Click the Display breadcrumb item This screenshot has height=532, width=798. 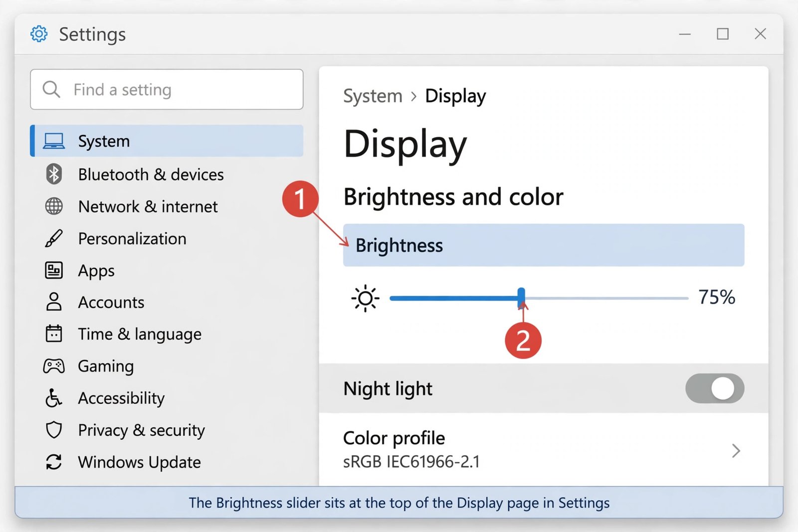(x=455, y=96)
